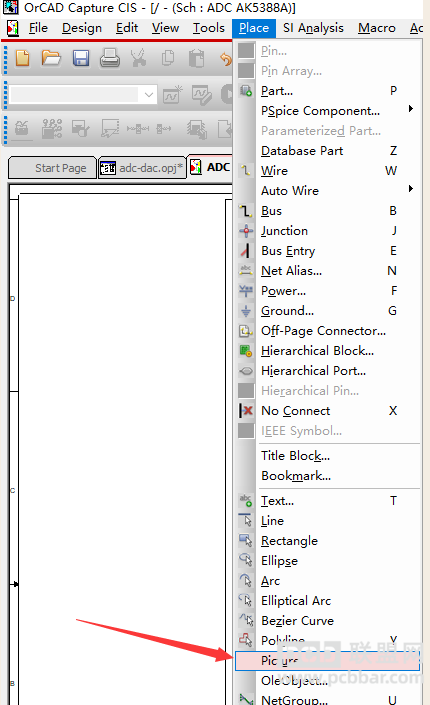Open the toolbar combo box dropdown
The width and height of the screenshot is (430, 705).
[148, 95]
